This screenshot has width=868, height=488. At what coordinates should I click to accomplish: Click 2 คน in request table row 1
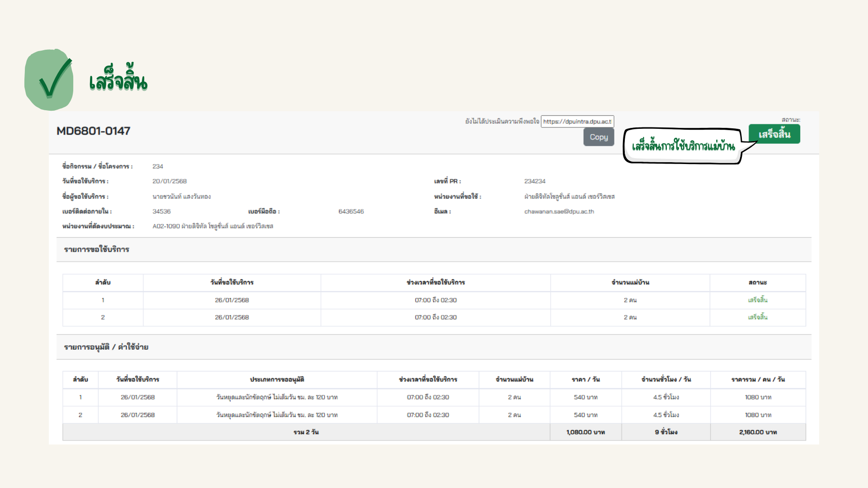pyautogui.click(x=630, y=300)
